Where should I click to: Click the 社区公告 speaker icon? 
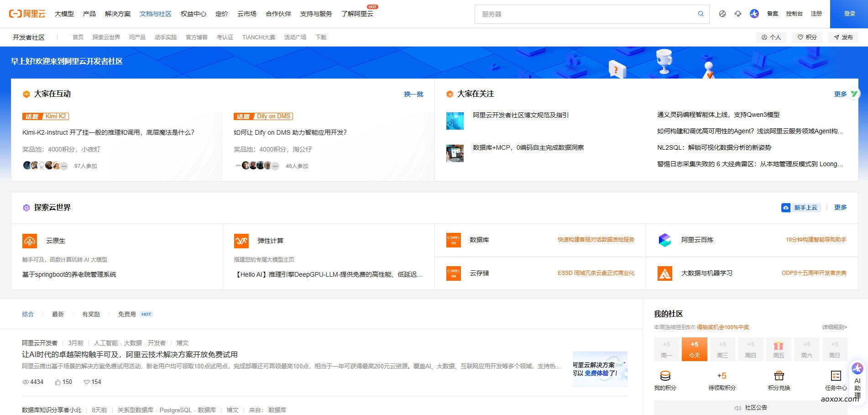pos(737,408)
